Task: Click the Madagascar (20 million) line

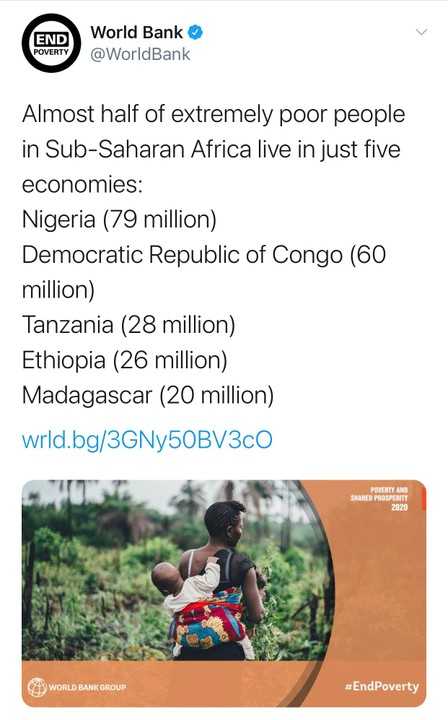Action: 148,395
